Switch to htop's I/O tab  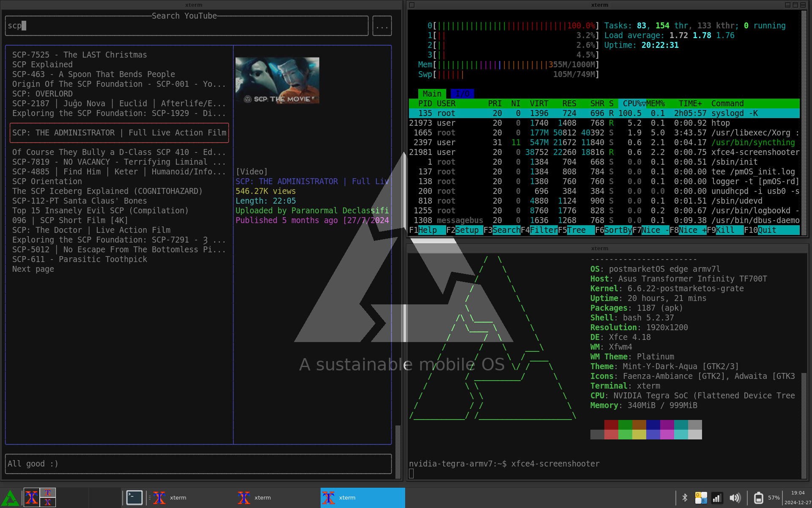[x=462, y=94]
